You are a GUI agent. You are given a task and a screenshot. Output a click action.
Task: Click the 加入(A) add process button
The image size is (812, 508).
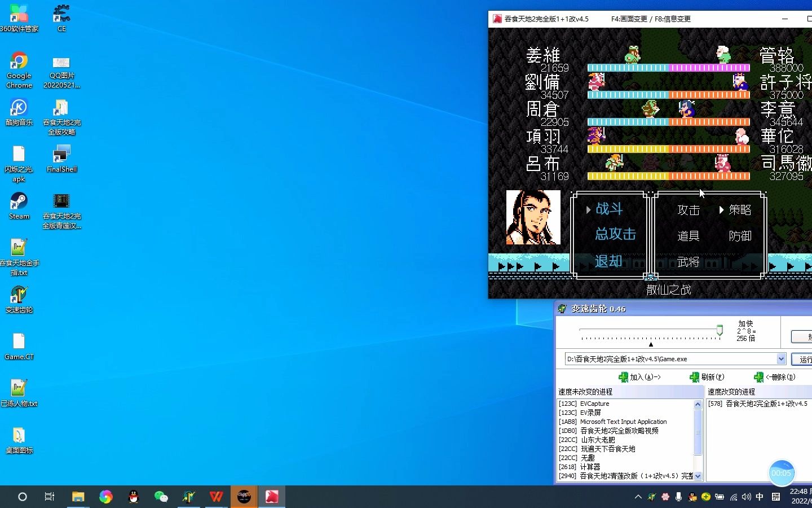tap(639, 377)
